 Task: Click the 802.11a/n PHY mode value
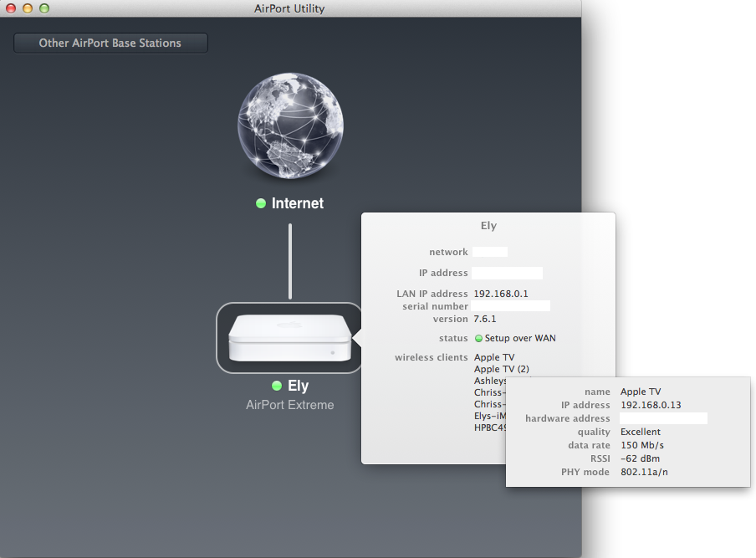644,472
